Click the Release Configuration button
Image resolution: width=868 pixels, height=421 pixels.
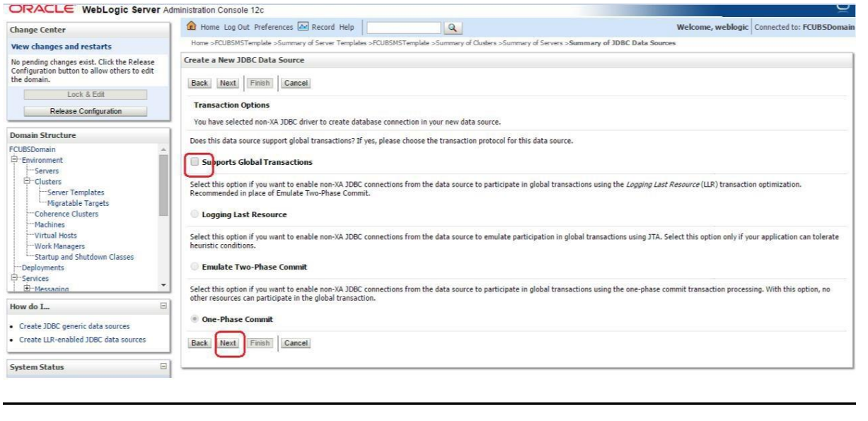(x=86, y=111)
